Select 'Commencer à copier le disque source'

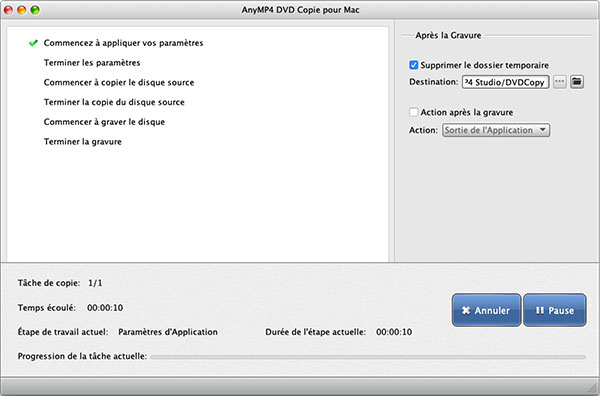119,82
